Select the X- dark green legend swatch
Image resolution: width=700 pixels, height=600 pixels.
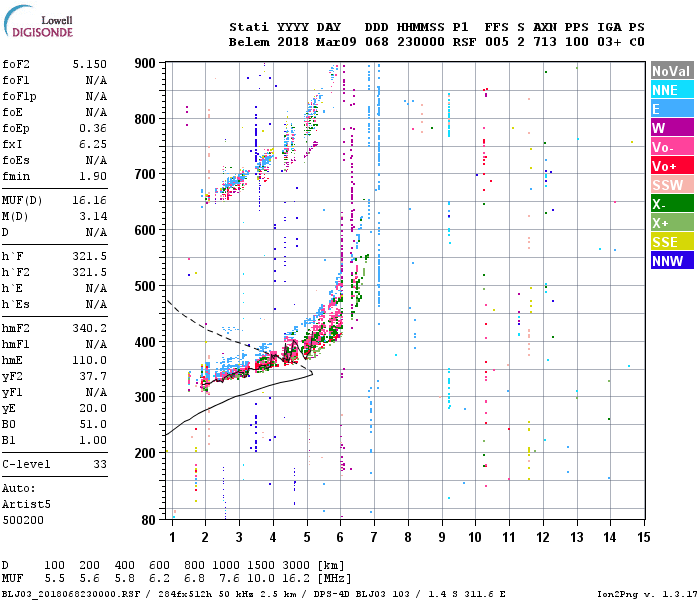(x=672, y=204)
